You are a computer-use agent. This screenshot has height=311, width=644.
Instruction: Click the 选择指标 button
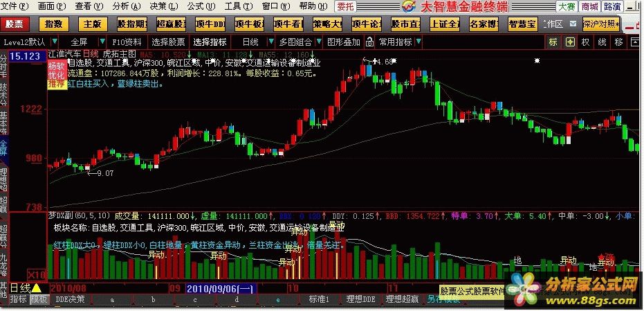coord(210,42)
